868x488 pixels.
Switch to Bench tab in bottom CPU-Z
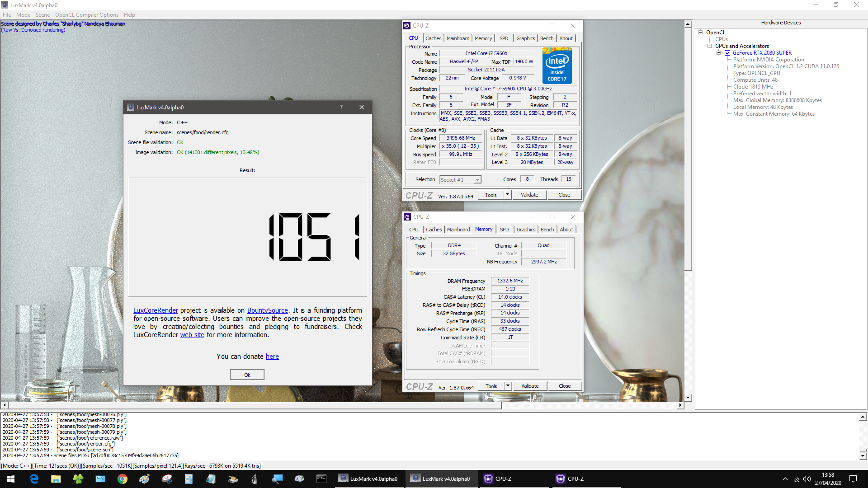point(547,230)
